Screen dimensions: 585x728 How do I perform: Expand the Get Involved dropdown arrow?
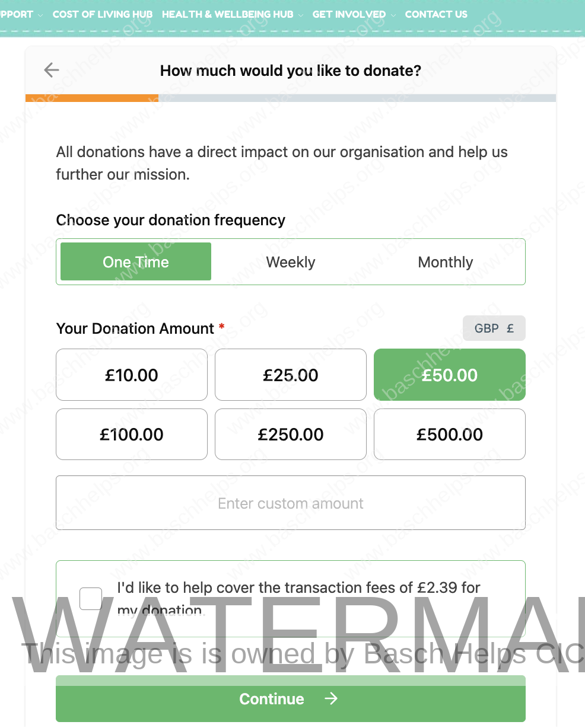click(x=393, y=15)
